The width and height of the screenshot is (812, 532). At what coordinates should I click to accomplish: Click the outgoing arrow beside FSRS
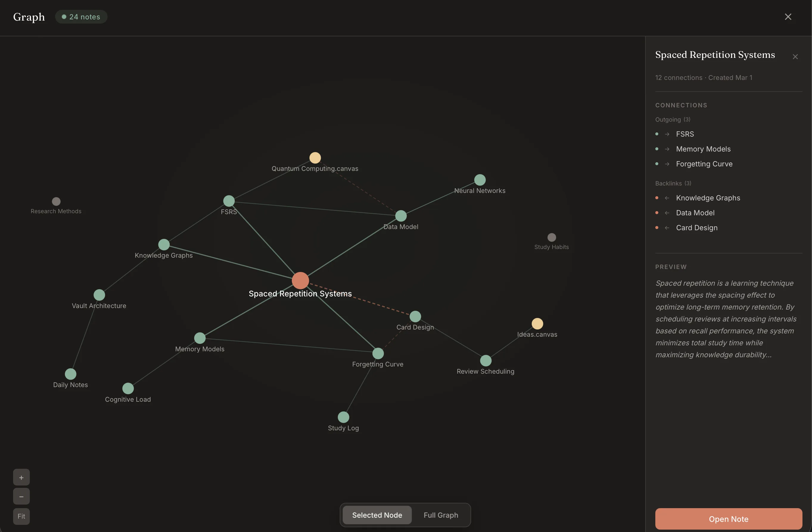(x=667, y=134)
